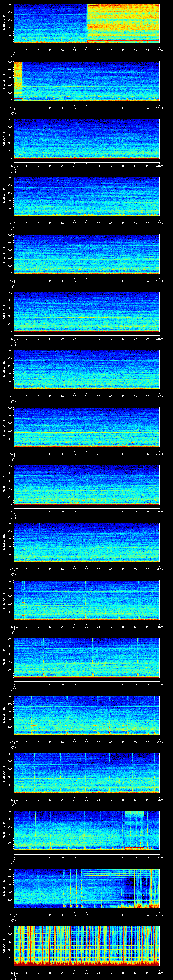Click the vertical spike near 10 s in the 4:31:00 spectrogram
This screenshot has height=980, width=173.
39,530
